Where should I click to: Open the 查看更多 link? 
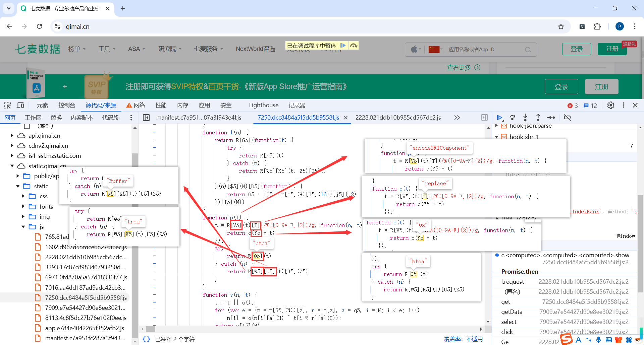tap(464, 68)
